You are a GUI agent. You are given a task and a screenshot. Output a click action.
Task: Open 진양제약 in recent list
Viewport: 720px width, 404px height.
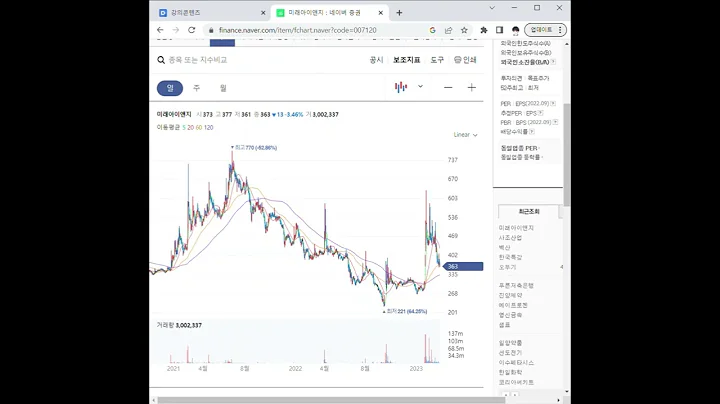point(510,295)
